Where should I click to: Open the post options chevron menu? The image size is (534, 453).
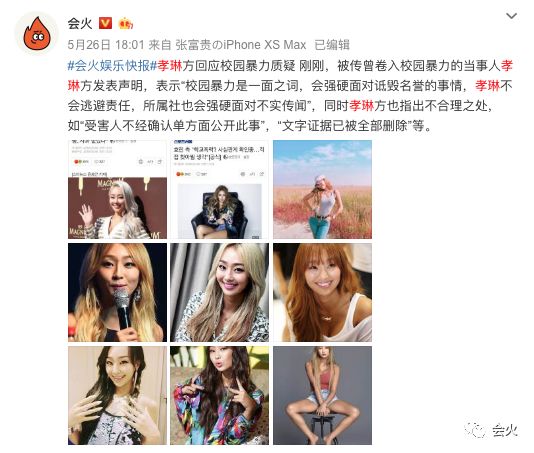(511, 16)
